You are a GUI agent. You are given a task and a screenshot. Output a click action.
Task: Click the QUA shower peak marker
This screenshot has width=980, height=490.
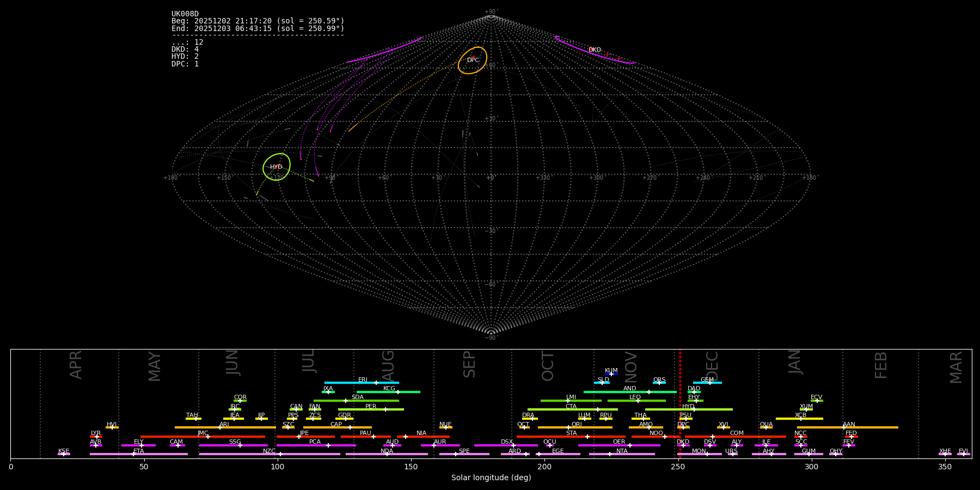click(x=766, y=427)
